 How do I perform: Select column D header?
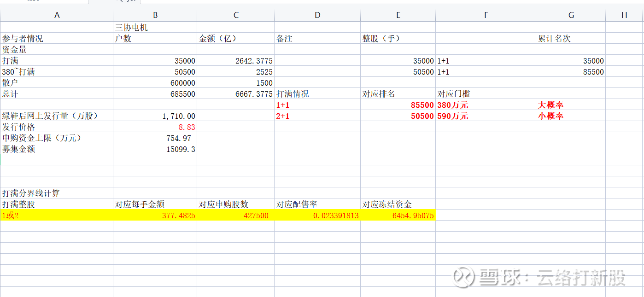(x=317, y=15)
